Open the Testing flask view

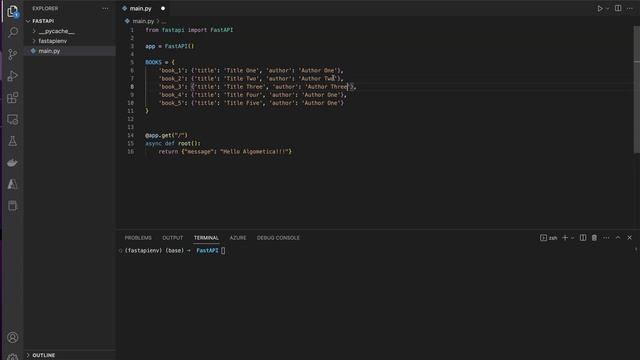tap(13, 141)
